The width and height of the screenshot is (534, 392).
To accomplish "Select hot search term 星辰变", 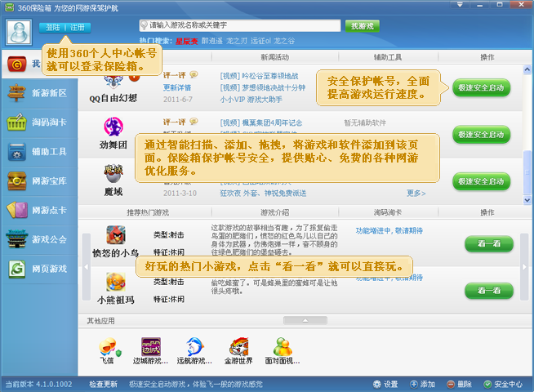I will coord(187,41).
